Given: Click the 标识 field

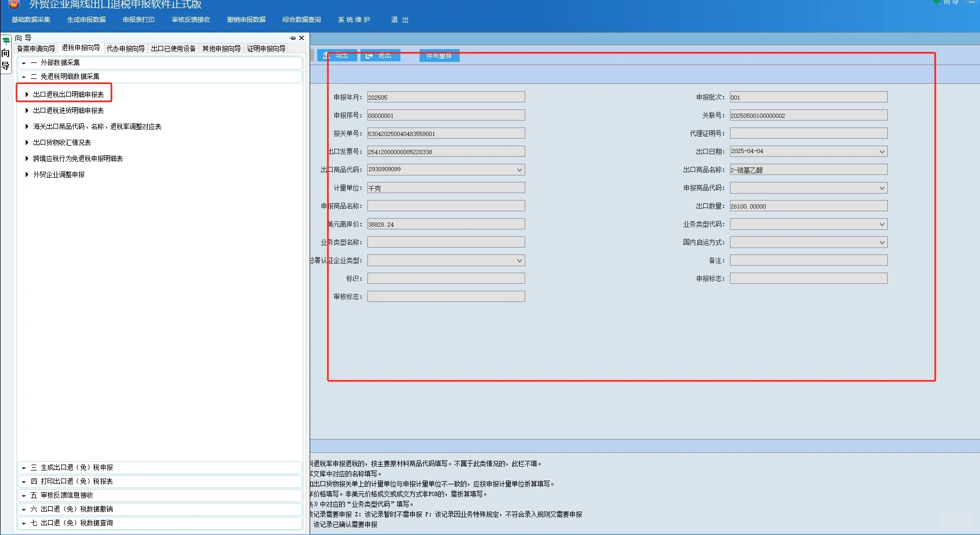Looking at the screenshot, I should tap(446, 278).
